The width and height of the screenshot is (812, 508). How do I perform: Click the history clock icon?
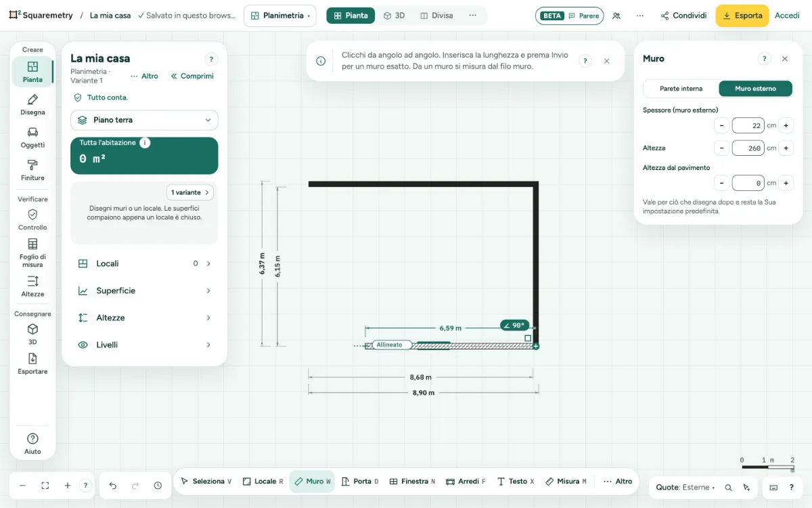[x=158, y=486]
